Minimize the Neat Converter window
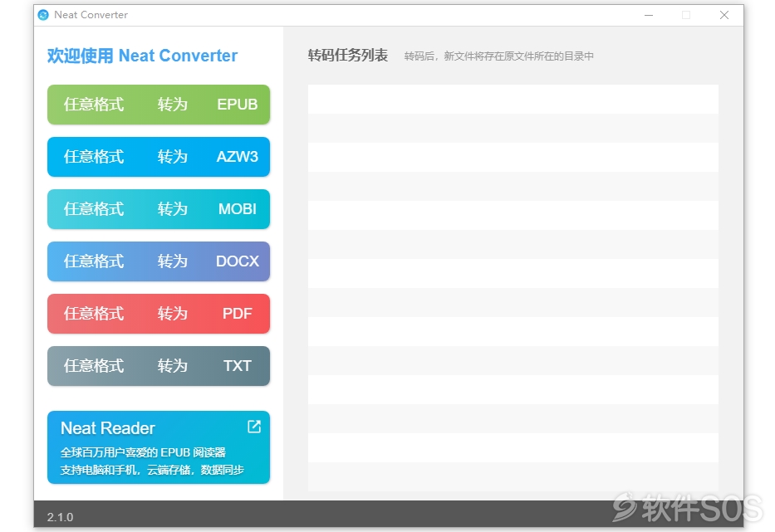Screen dimensions: 775x532 coord(649,15)
